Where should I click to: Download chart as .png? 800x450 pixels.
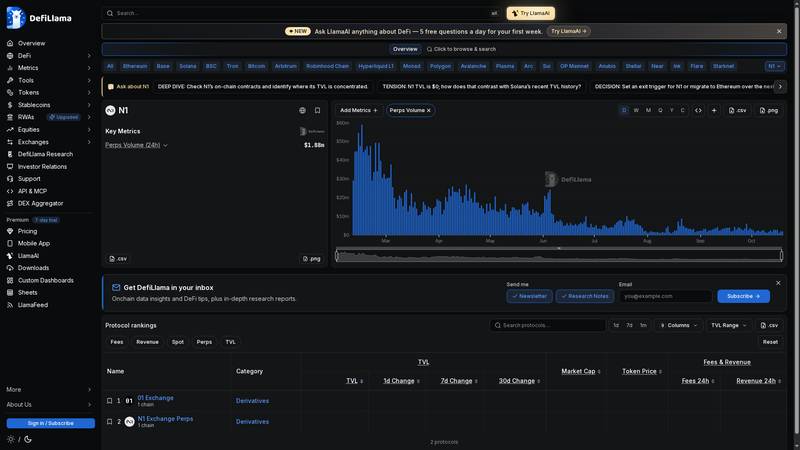pyautogui.click(x=769, y=110)
